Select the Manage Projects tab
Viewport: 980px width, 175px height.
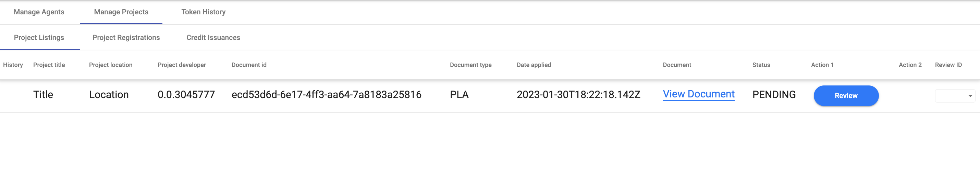[121, 12]
